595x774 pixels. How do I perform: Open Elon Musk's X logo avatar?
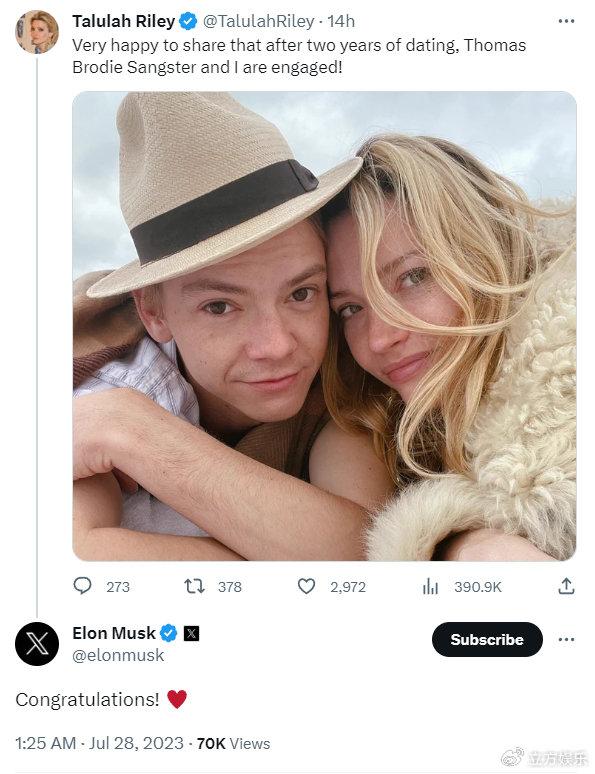(x=37, y=644)
